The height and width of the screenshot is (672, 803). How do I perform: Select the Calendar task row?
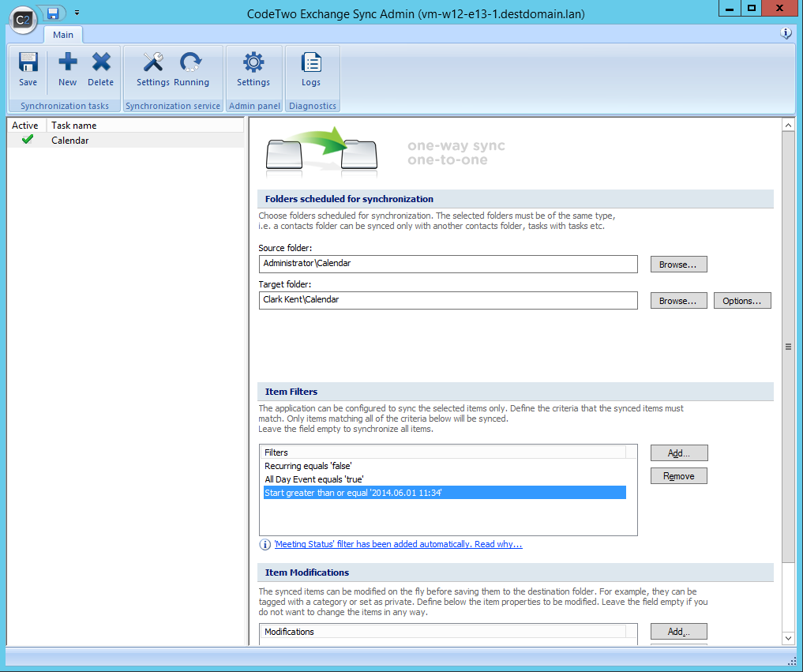click(126, 141)
